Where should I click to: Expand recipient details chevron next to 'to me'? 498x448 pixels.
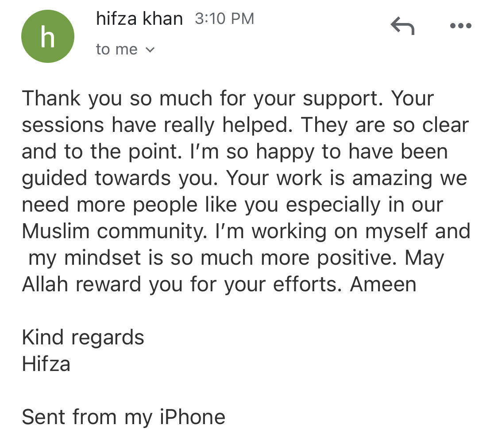click(150, 50)
